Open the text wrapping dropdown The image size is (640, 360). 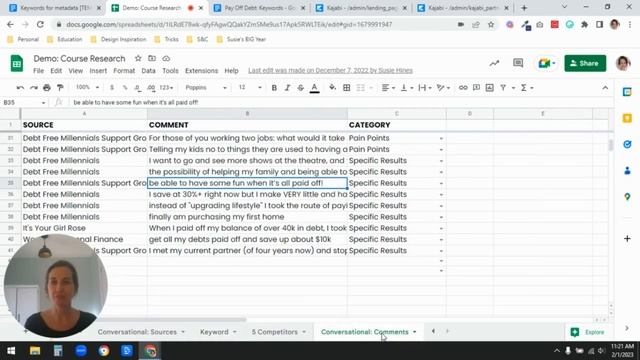pos(425,88)
